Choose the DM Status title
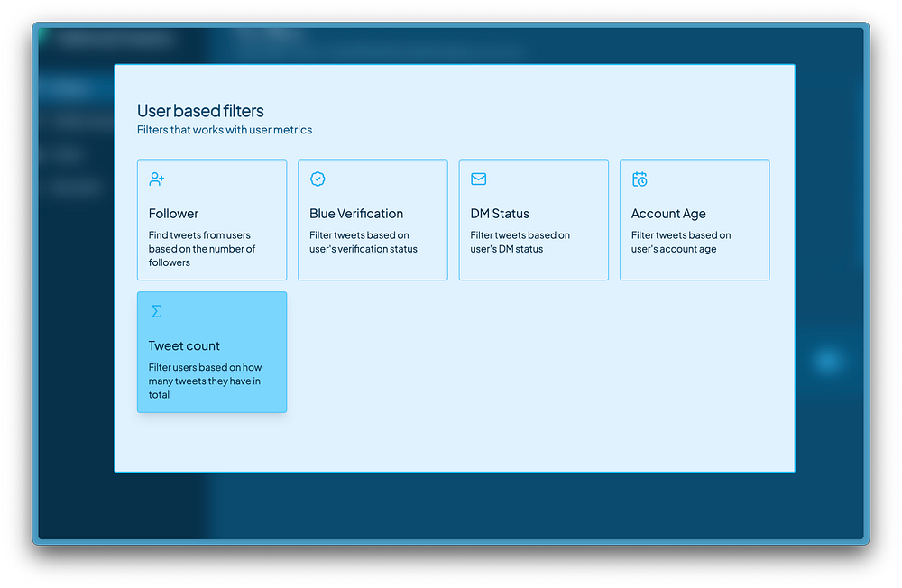The image size is (902, 588). 500,214
